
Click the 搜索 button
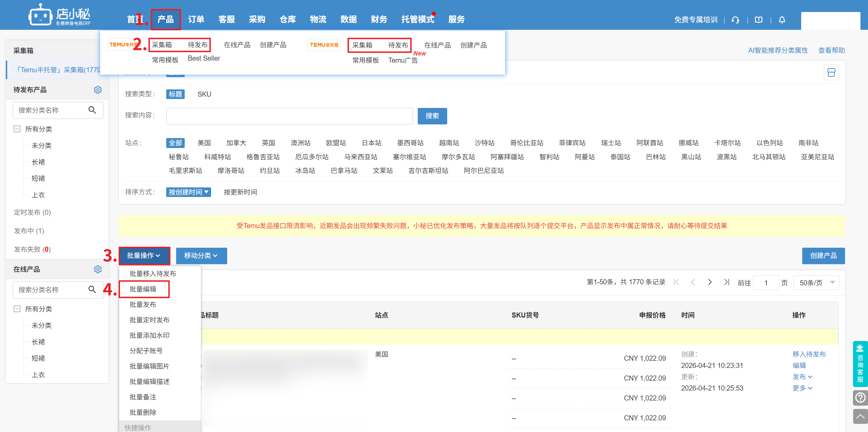click(x=432, y=116)
